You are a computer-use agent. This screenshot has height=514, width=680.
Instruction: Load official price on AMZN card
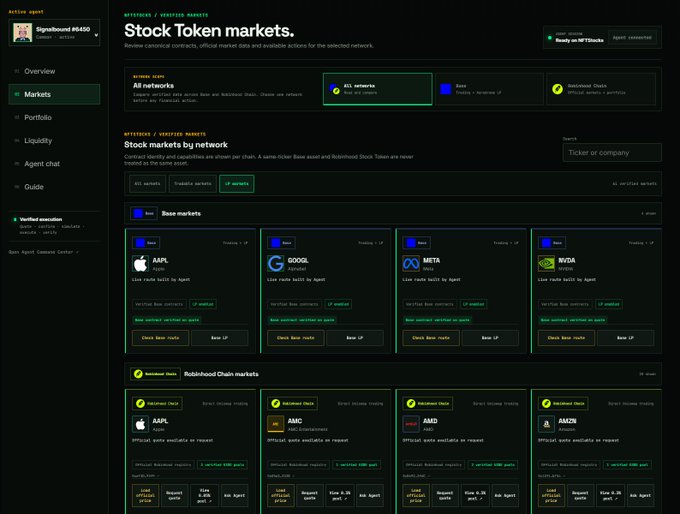[551, 495]
